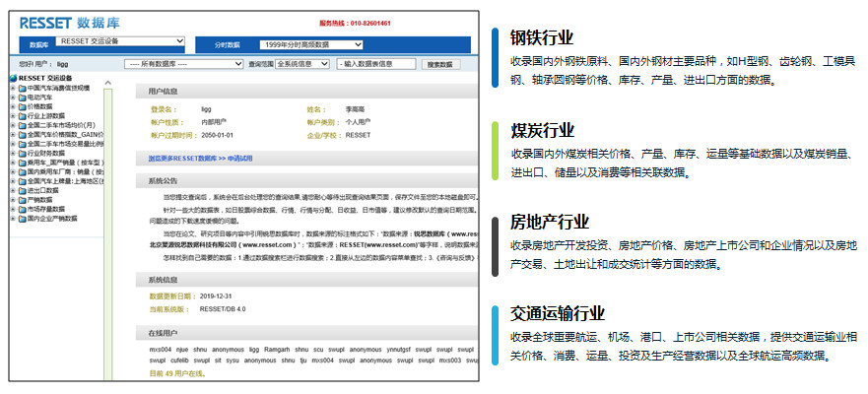
Task: Select the 进出口数据 tree label
Action: point(42,190)
